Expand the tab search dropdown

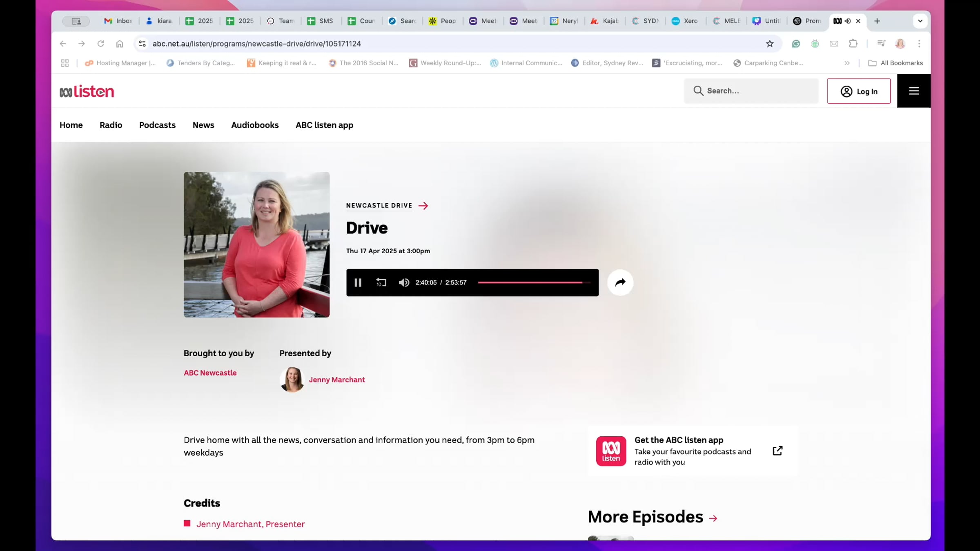[x=920, y=21]
